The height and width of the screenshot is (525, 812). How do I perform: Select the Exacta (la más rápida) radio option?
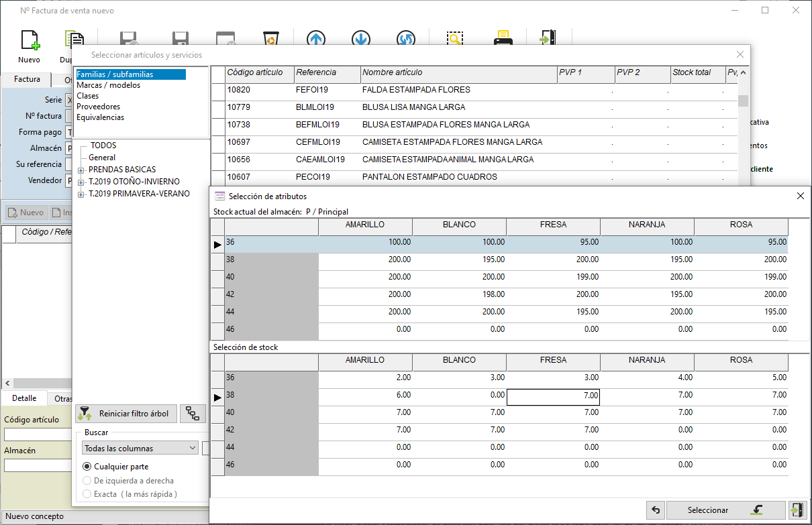(x=87, y=494)
